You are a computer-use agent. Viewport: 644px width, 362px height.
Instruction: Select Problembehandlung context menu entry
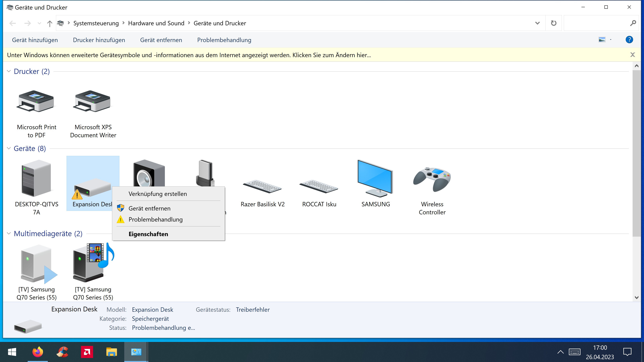click(x=155, y=219)
